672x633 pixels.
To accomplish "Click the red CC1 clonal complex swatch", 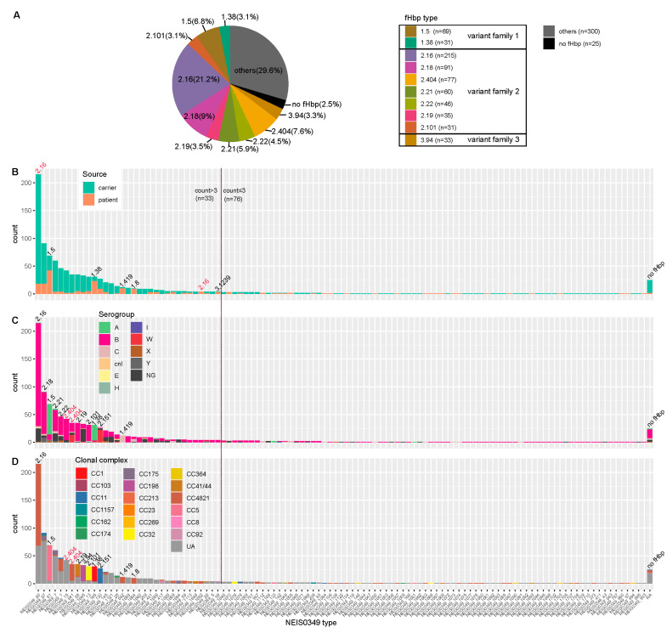I will click(x=81, y=473).
